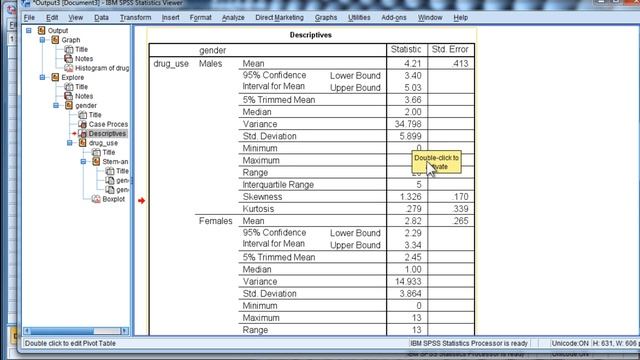Click Males Std. Deviation value 5.899
This screenshot has height=360, width=640.
(x=410, y=136)
